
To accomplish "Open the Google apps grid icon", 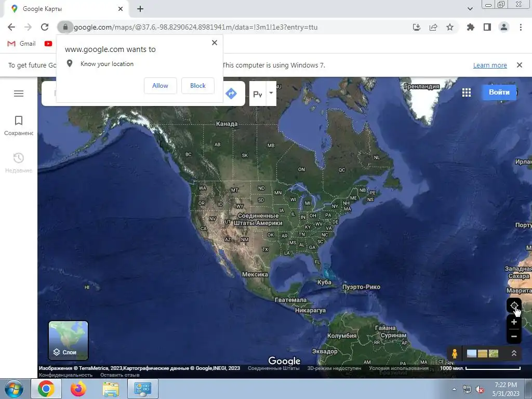I will tap(467, 92).
